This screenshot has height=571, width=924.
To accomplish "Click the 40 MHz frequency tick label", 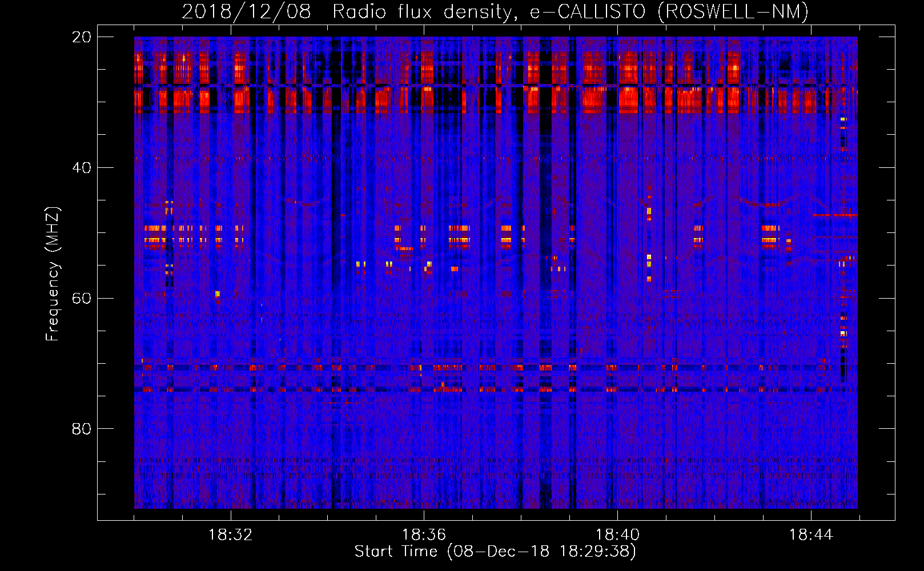I will [81, 168].
